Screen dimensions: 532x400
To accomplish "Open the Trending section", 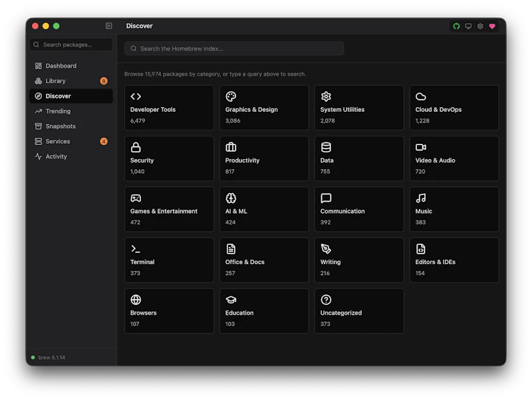I will pyautogui.click(x=71, y=111).
